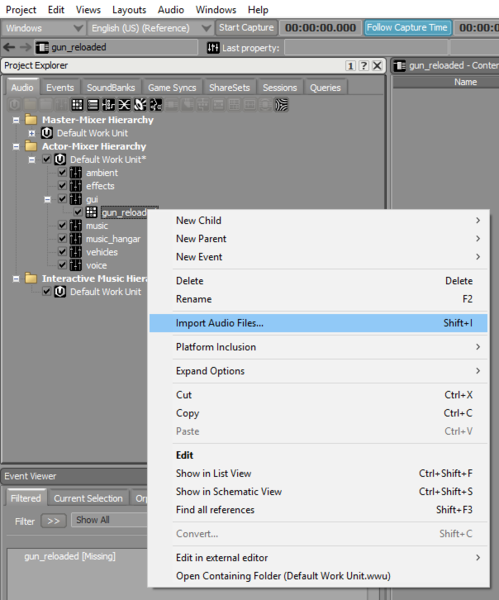The image size is (499, 600).
Task: Uncheck the gun_reloaded checkbox
Action: [78, 212]
